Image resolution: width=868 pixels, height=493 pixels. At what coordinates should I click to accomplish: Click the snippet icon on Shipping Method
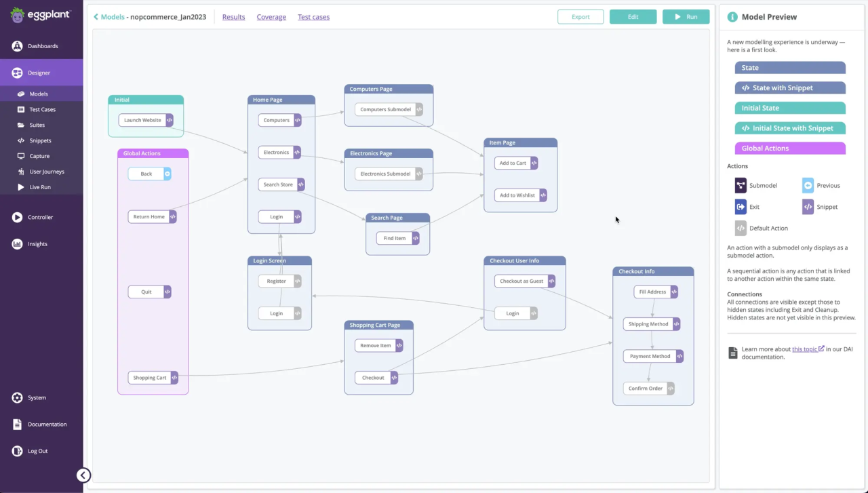pyautogui.click(x=676, y=324)
